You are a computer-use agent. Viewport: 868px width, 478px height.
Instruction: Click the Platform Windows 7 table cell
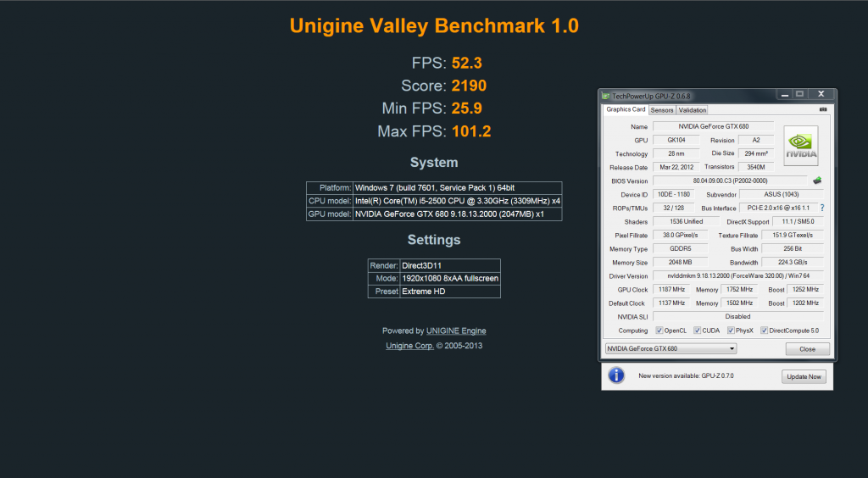(457, 188)
